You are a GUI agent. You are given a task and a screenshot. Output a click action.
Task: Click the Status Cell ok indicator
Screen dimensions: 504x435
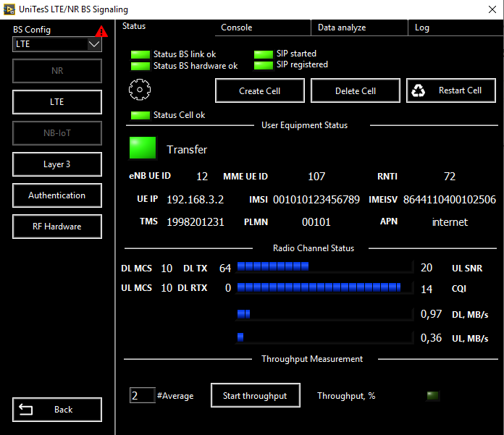pyautogui.click(x=140, y=116)
